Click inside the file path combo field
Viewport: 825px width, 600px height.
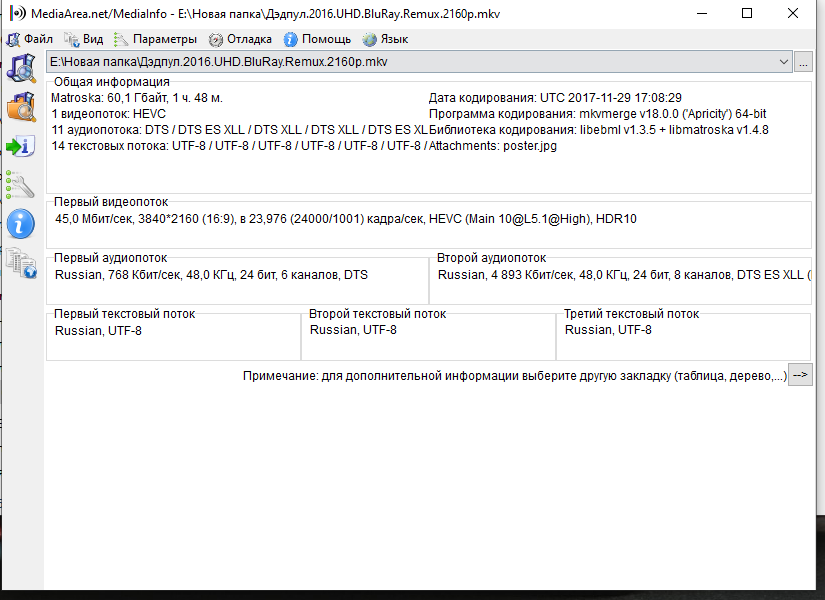[400, 62]
